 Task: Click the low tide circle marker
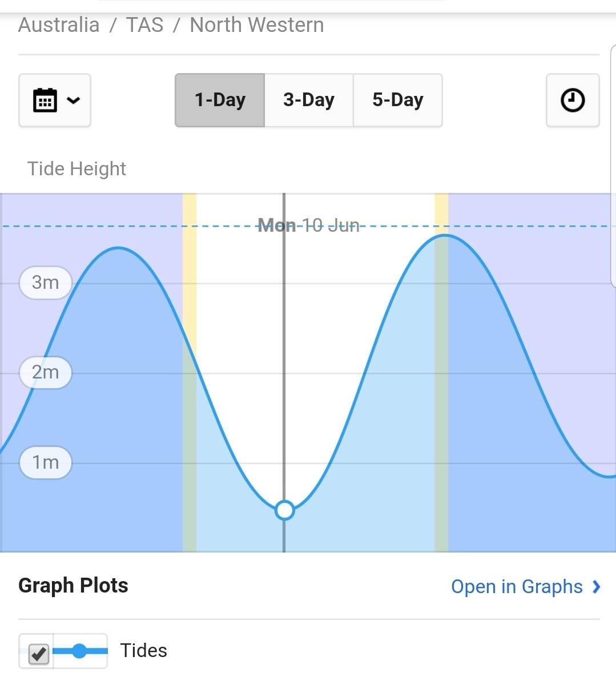coord(284,510)
